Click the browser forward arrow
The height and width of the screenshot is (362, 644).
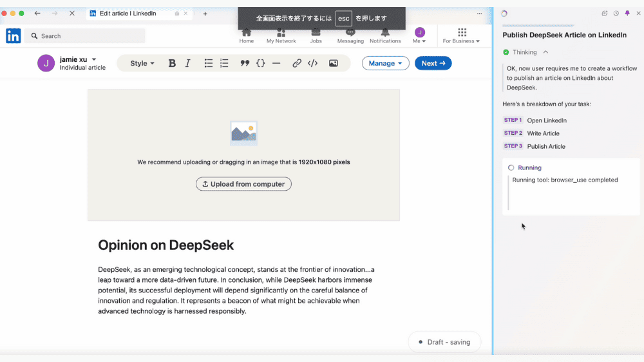pos(55,13)
